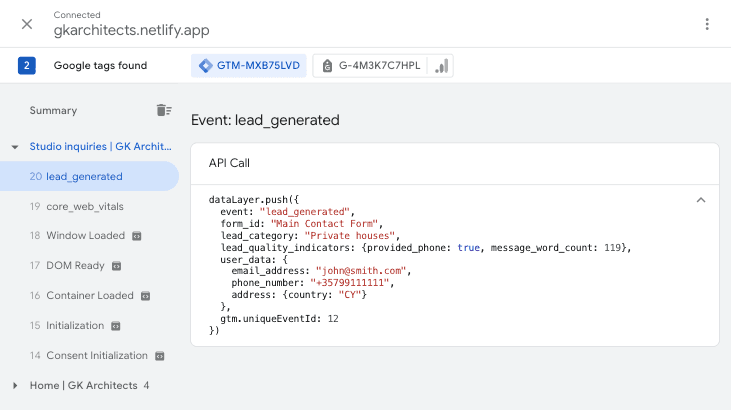Click the Event: lead_generated heading
Screen dimensions: 731x410
coord(265,120)
